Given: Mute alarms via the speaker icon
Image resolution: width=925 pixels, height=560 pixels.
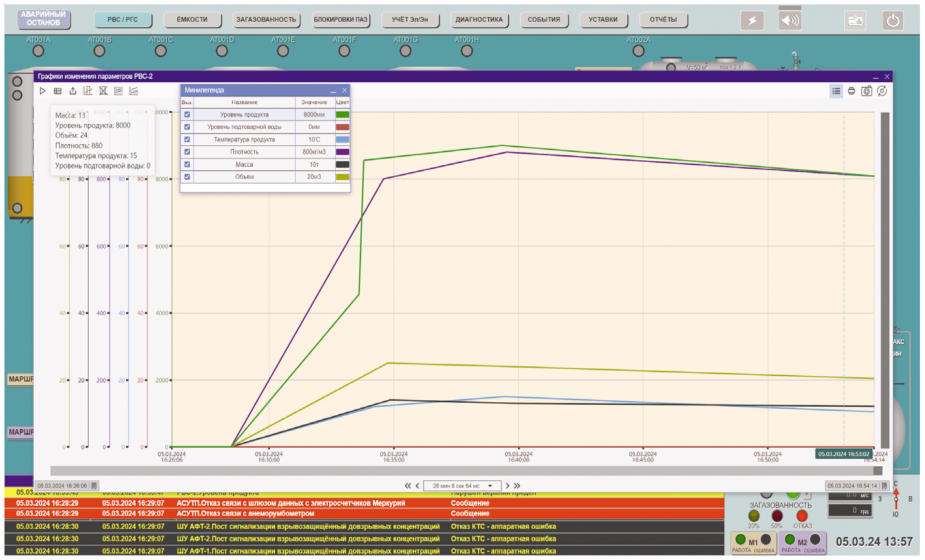Looking at the screenshot, I should pos(789,20).
